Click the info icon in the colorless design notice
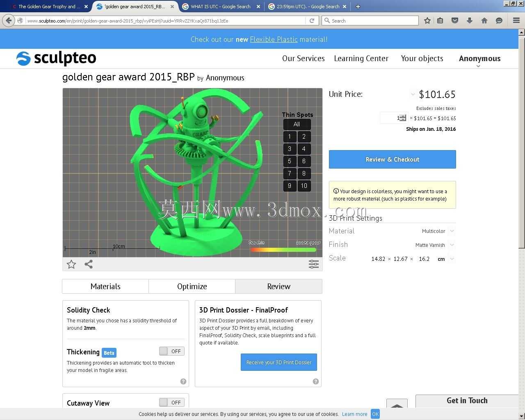The height and width of the screenshot is (420, 525). pyautogui.click(x=336, y=191)
